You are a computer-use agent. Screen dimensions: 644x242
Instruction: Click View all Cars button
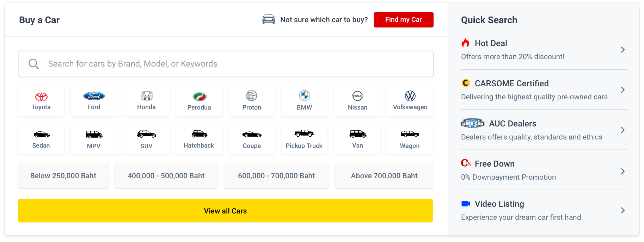click(225, 211)
